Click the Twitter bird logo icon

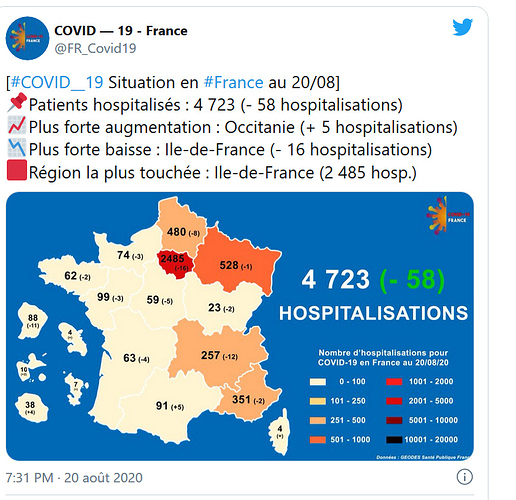click(462, 27)
